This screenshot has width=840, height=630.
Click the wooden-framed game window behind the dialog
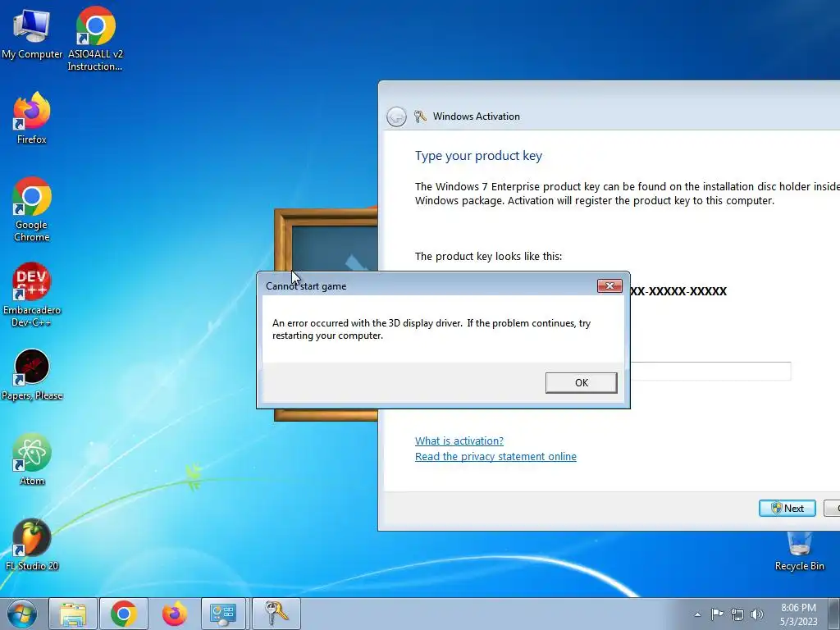tap(325, 240)
